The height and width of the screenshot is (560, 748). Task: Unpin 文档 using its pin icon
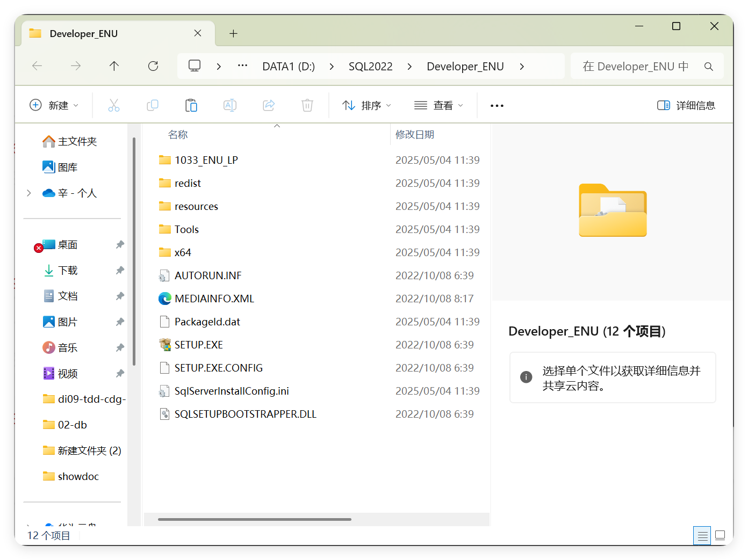click(120, 296)
